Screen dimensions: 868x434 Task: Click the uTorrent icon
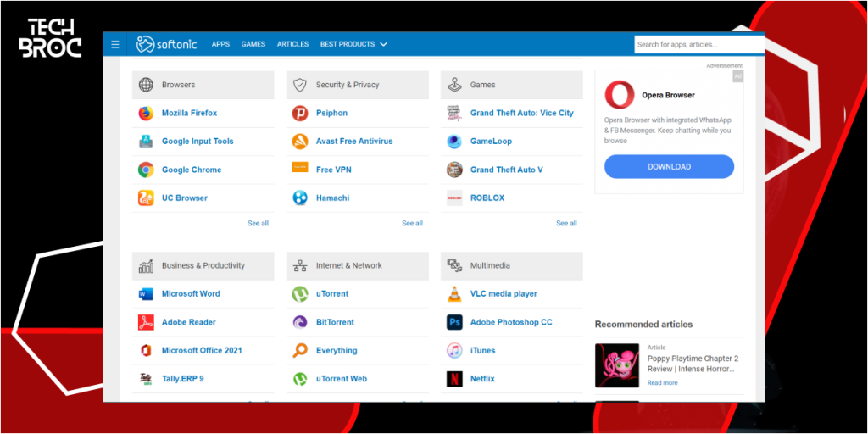(300, 294)
